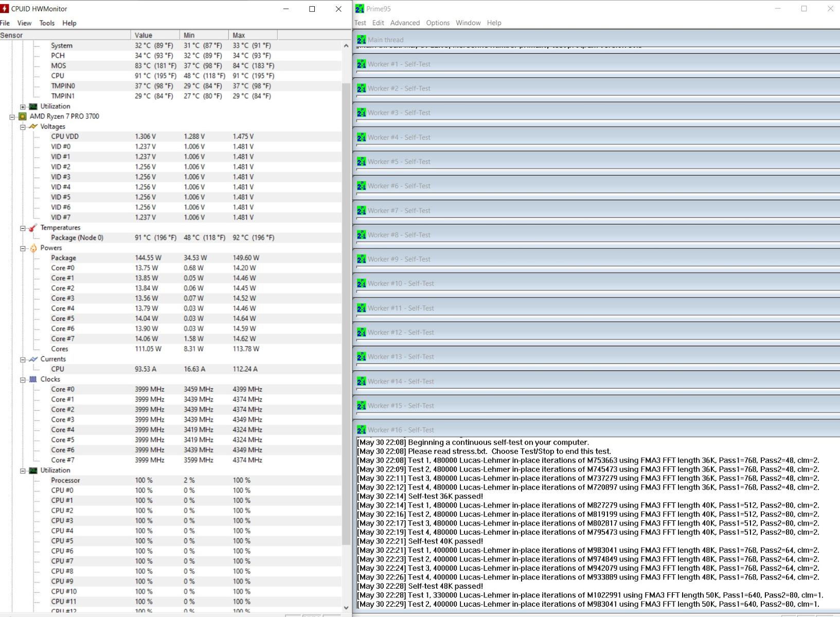Click the Main thread window icon in Prime95
The height and width of the screenshot is (617, 840).
pyautogui.click(x=362, y=40)
